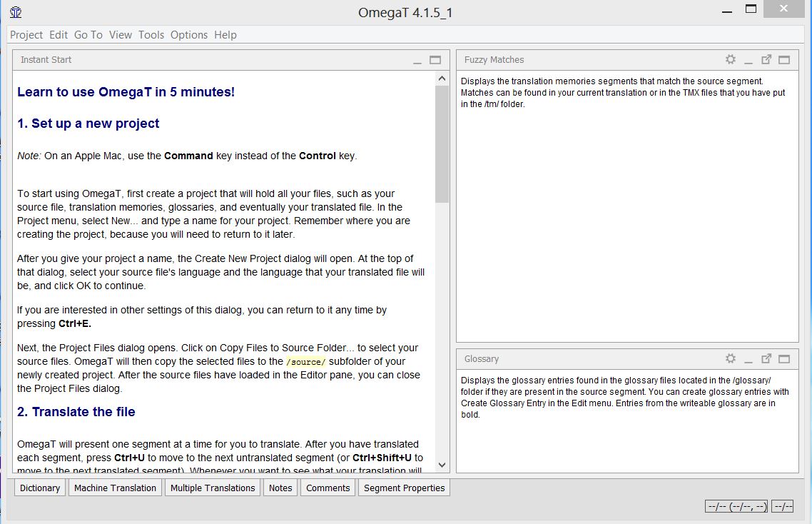Open the View menu
812x524 pixels.
coord(120,35)
